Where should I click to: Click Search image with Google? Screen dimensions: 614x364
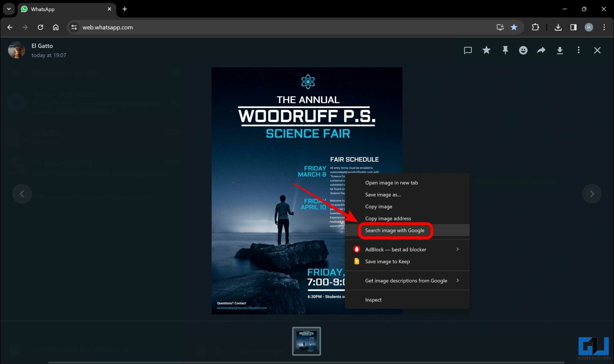point(395,230)
